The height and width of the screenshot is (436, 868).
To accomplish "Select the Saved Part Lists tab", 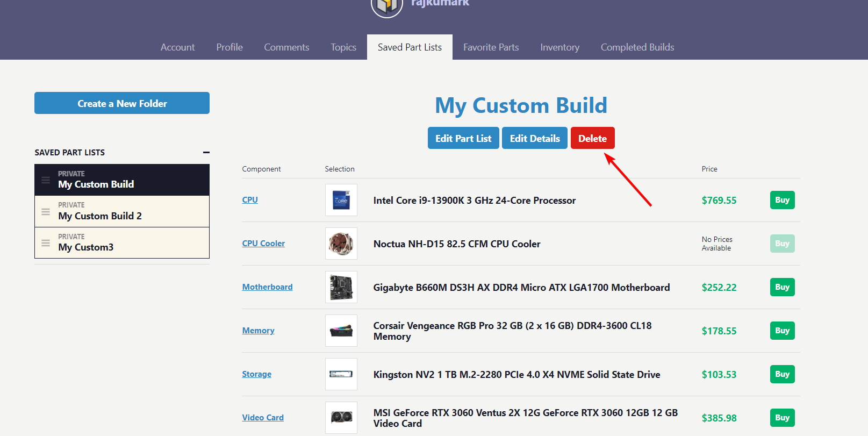I will [410, 47].
